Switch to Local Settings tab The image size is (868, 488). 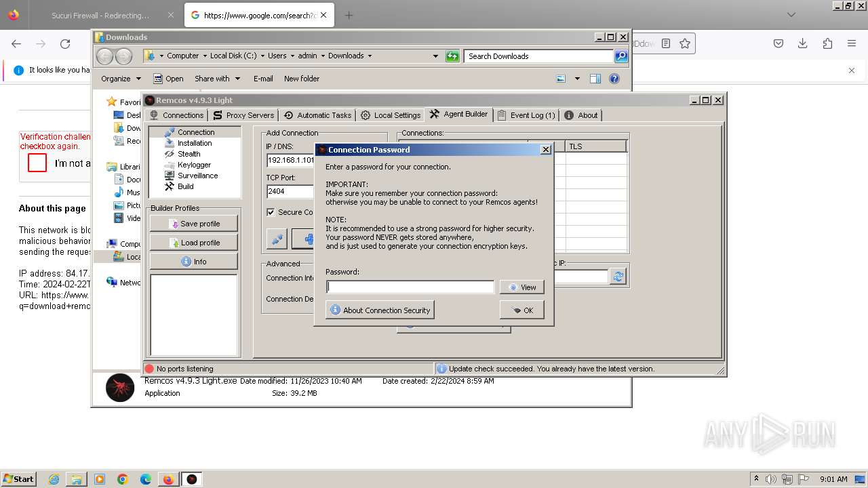tap(391, 115)
